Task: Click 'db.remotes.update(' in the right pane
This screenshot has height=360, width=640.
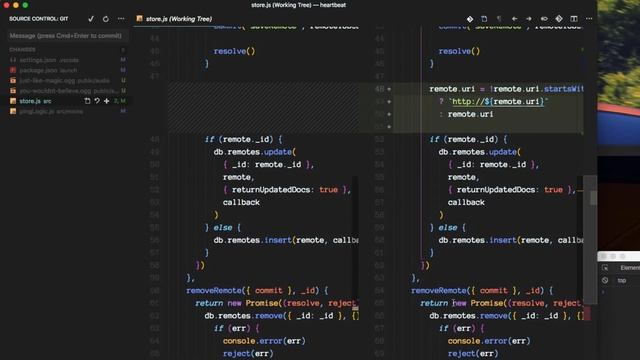Action: pyautogui.click(x=480, y=152)
